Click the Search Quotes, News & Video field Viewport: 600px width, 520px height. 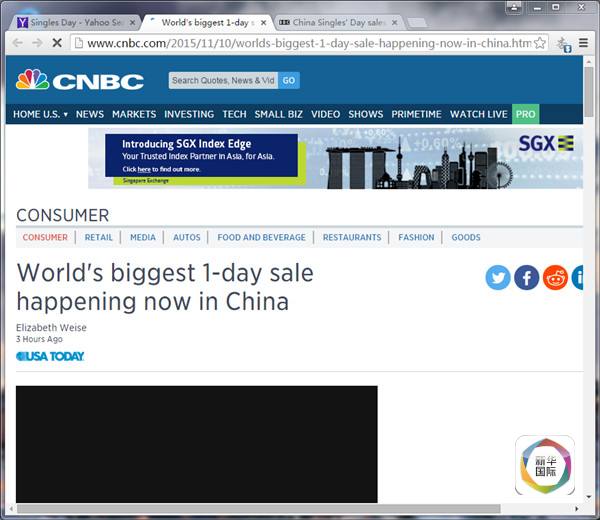(222, 80)
